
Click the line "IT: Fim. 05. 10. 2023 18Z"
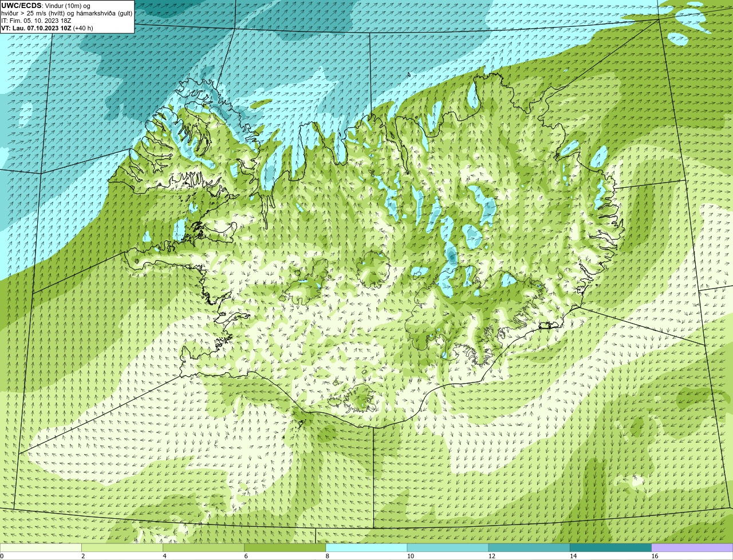(x=36, y=21)
